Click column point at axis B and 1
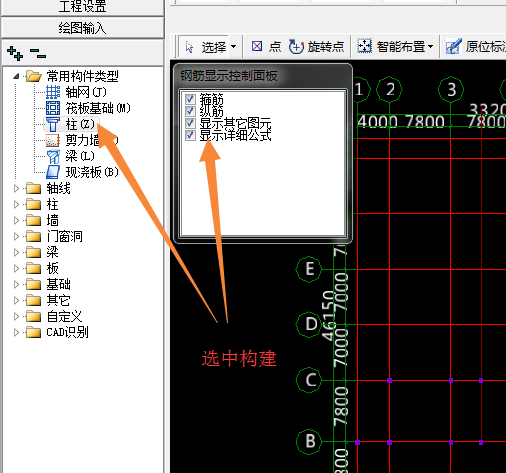This screenshot has width=506, height=473. (x=357, y=442)
